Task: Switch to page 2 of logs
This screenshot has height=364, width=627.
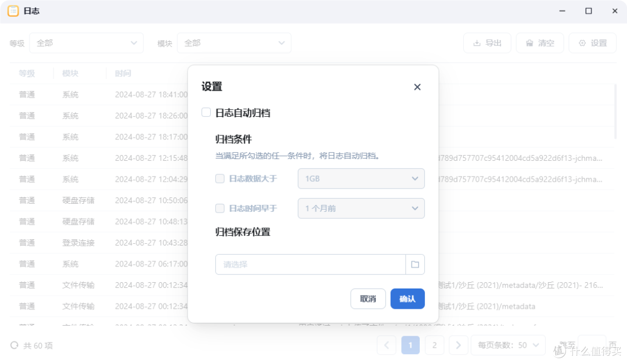Action: tap(434, 345)
